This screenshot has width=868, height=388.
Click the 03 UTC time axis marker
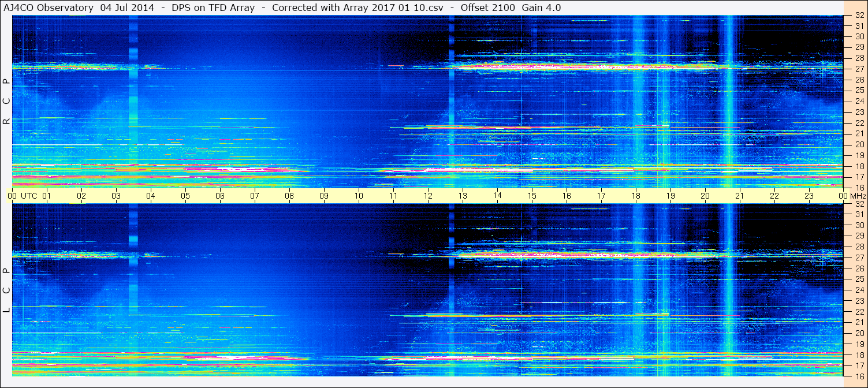click(x=116, y=196)
